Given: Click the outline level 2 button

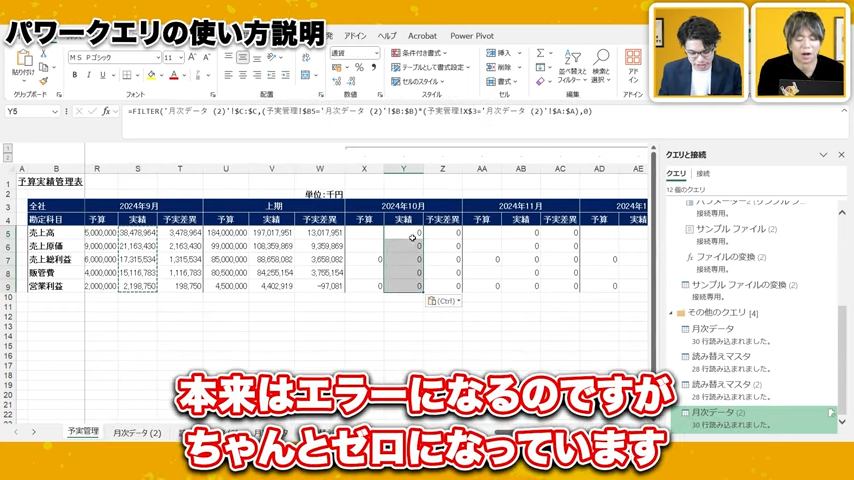Looking at the screenshot, I should 8,157.
